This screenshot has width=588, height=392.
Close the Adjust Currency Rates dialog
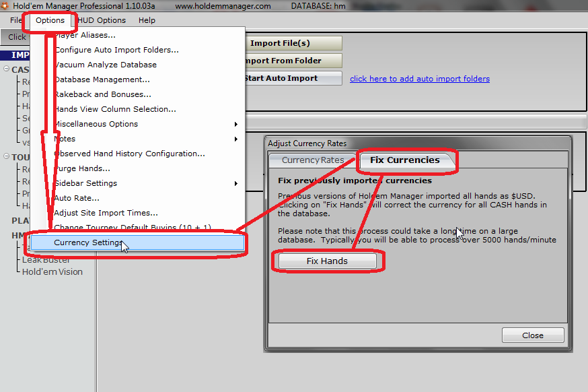click(533, 335)
